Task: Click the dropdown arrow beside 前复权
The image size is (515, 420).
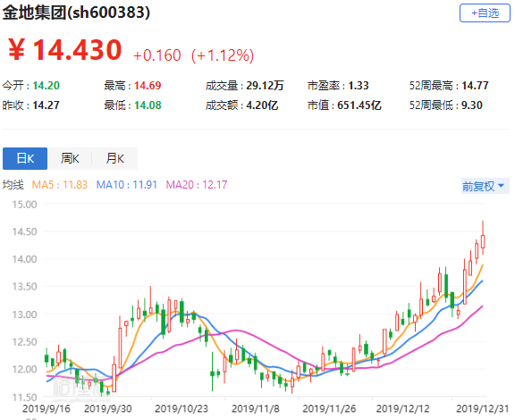Action: tap(502, 186)
